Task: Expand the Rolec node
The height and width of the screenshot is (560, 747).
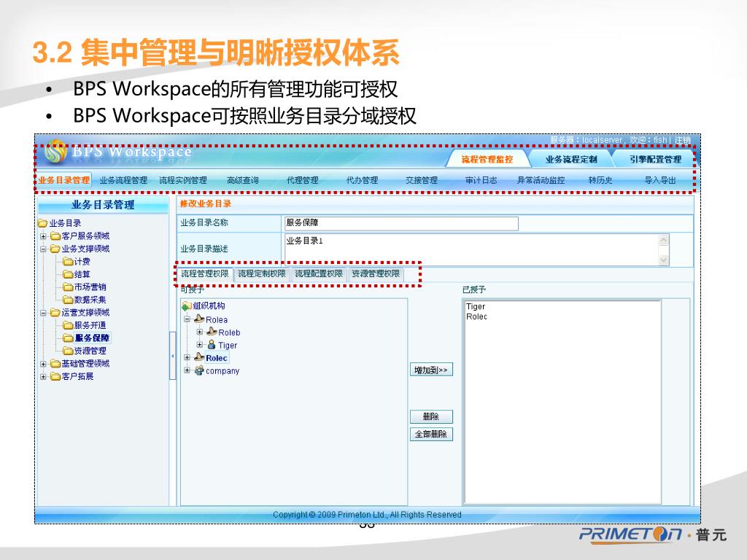Action: click(x=187, y=357)
